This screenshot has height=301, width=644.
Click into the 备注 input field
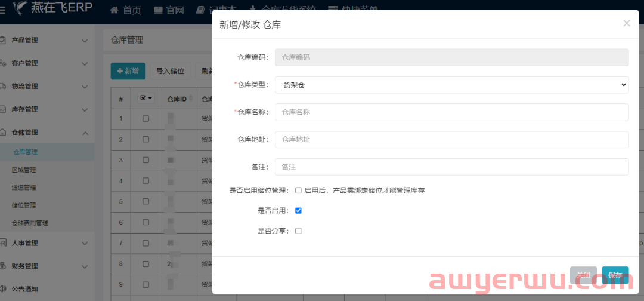451,167
